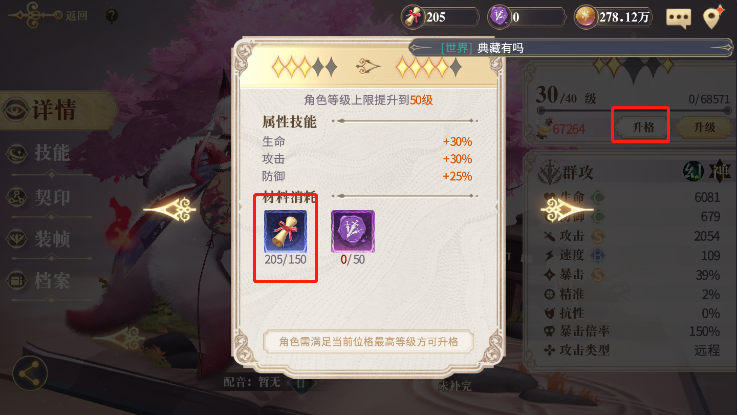Click the chat bubble icon
The height and width of the screenshot is (415, 737).
(678, 18)
